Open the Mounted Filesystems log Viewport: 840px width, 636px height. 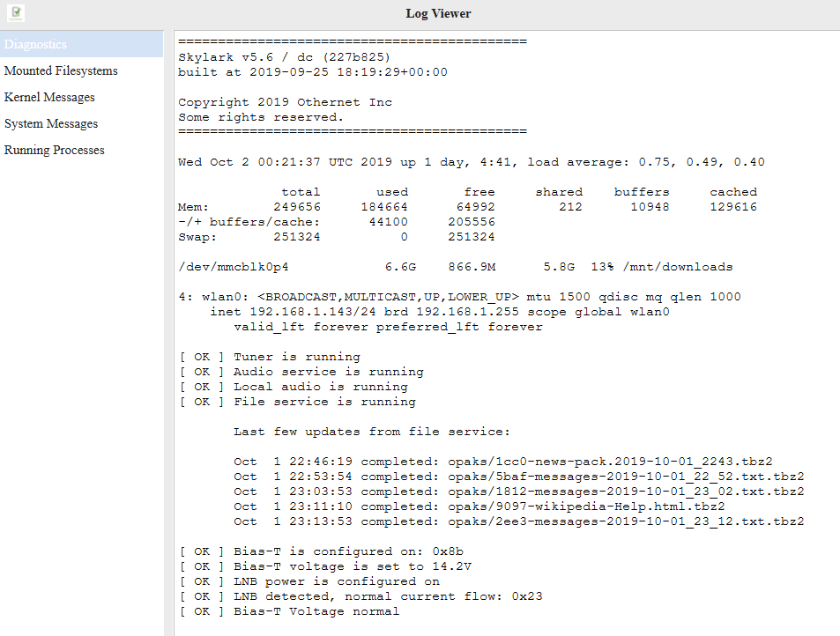click(x=61, y=70)
